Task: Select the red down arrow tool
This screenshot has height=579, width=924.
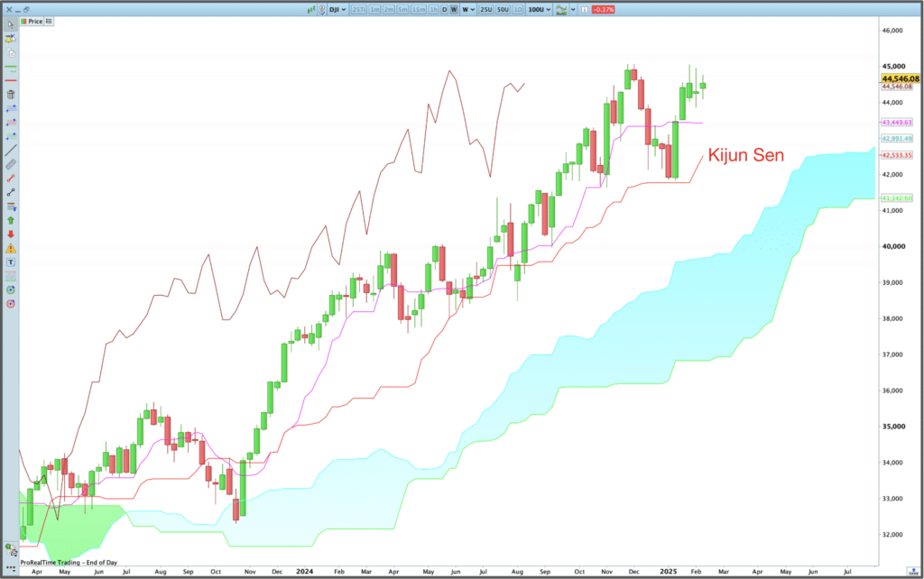Action: [11, 234]
